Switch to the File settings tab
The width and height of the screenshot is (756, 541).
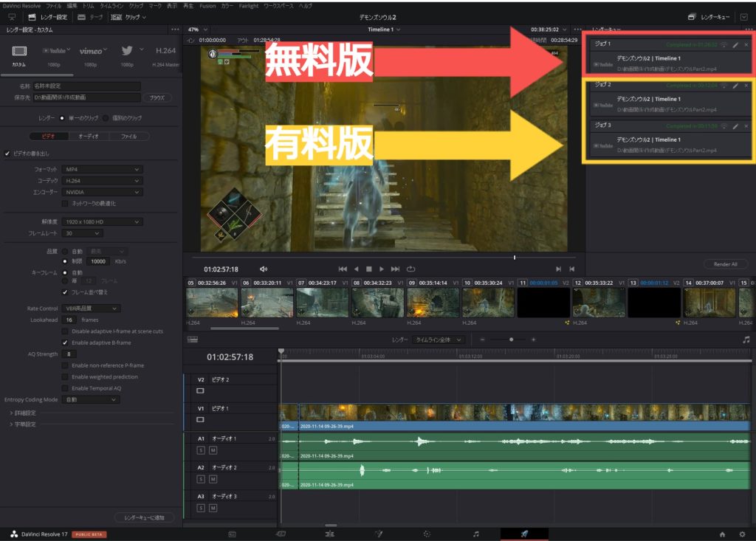coord(128,137)
